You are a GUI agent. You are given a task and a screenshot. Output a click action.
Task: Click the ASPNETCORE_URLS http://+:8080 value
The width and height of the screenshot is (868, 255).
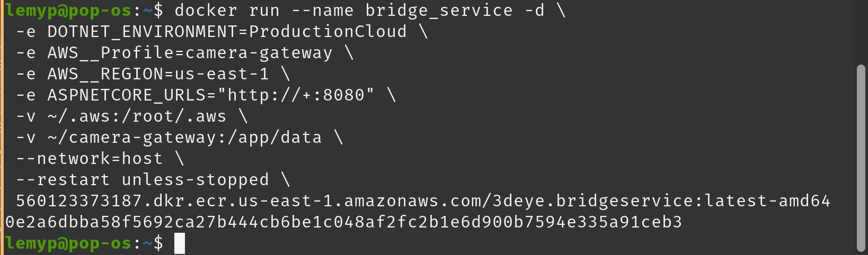[x=296, y=95]
